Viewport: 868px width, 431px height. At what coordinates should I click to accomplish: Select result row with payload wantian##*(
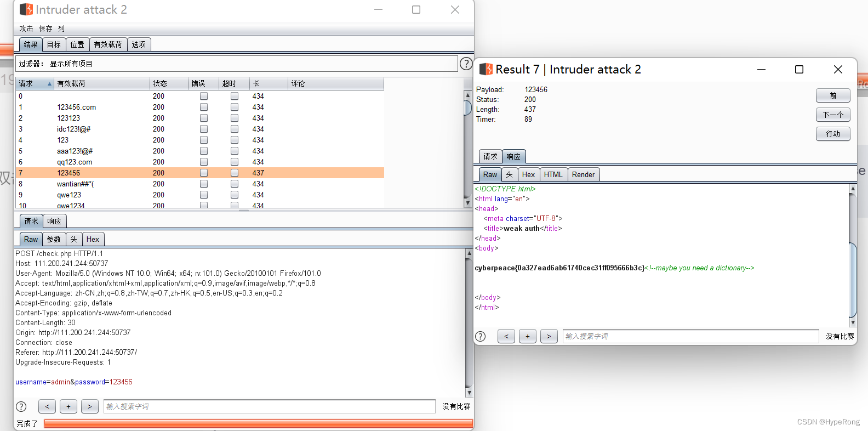200,184
